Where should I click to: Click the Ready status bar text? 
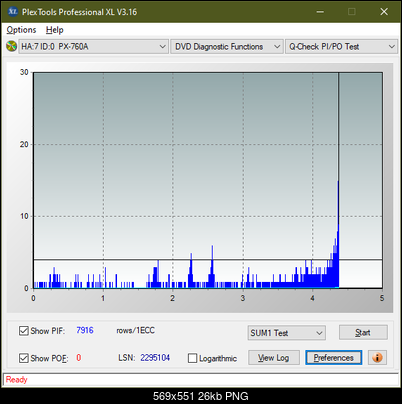pos(16,379)
